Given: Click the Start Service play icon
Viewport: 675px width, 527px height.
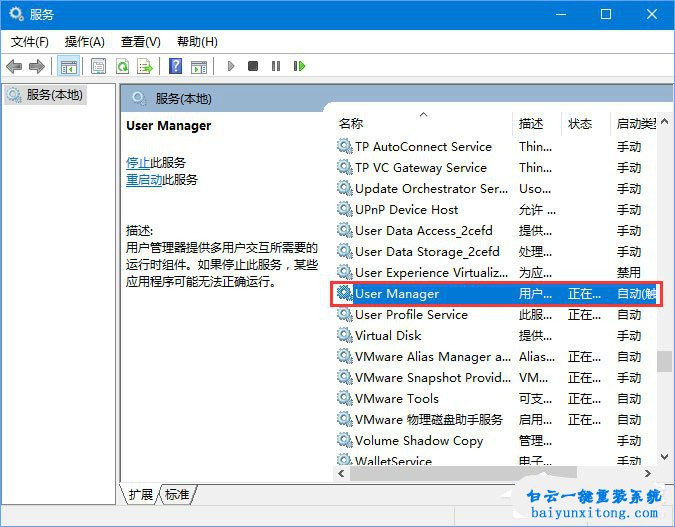Looking at the screenshot, I should (231, 66).
